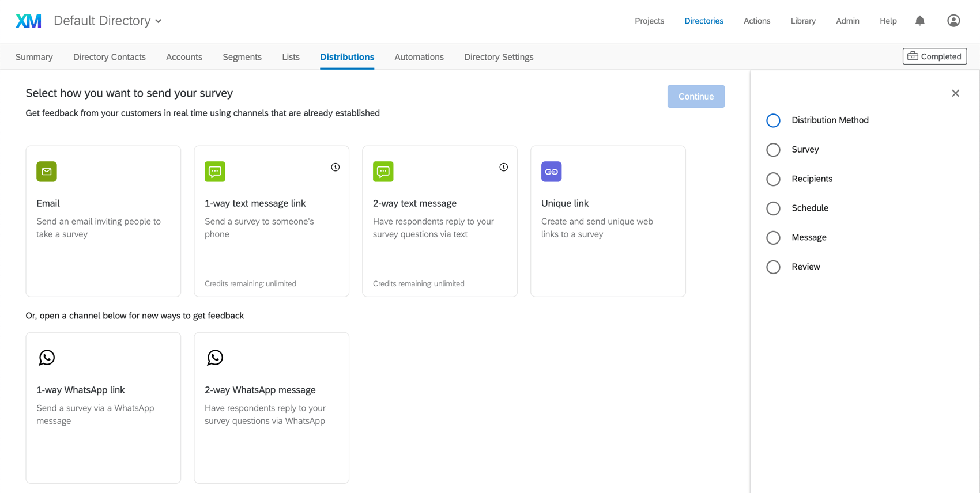Show info for 2-way text message

tap(504, 167)
